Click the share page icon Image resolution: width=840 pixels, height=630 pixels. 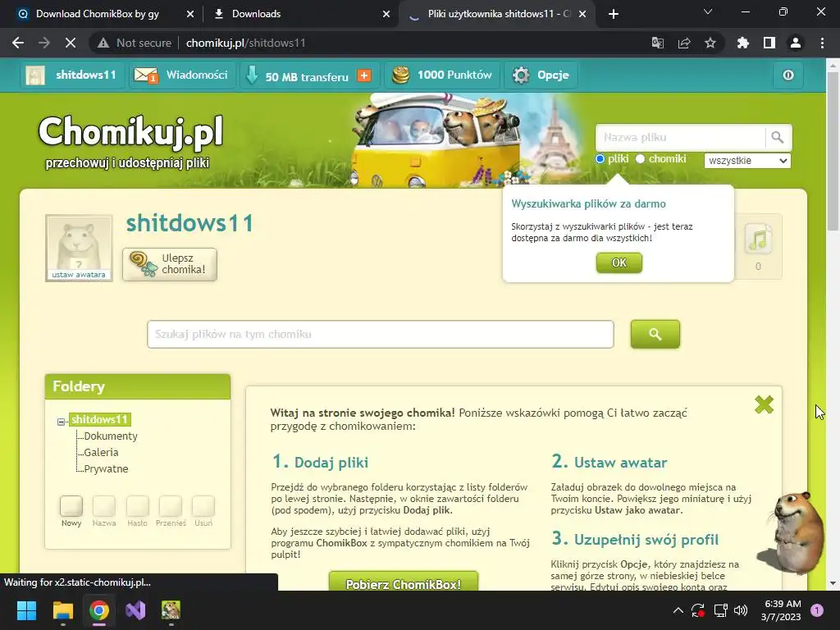pyautogui.click(x=684, y=43)
